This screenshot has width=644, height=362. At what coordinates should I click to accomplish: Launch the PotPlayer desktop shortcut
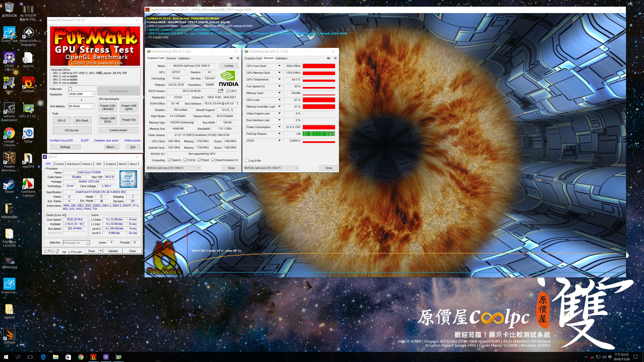(9, 238)
